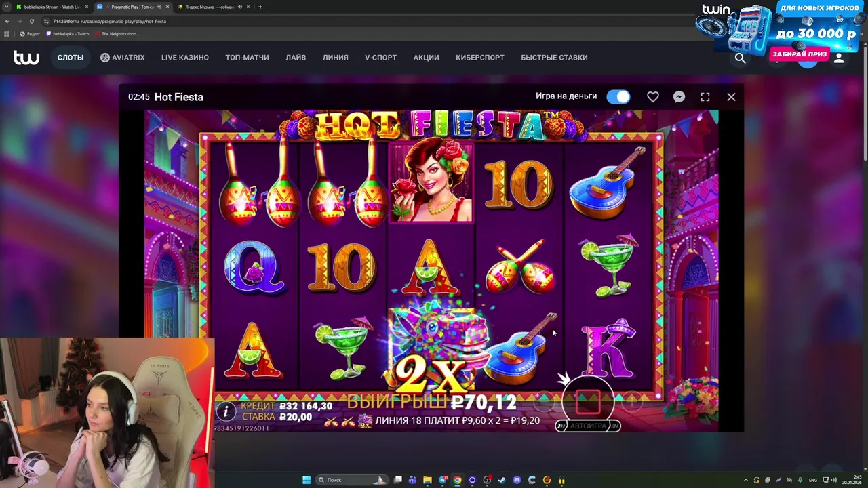
Task: Add Hot Fiesta to favorites with heart icon
Action: tap(652, 97)
